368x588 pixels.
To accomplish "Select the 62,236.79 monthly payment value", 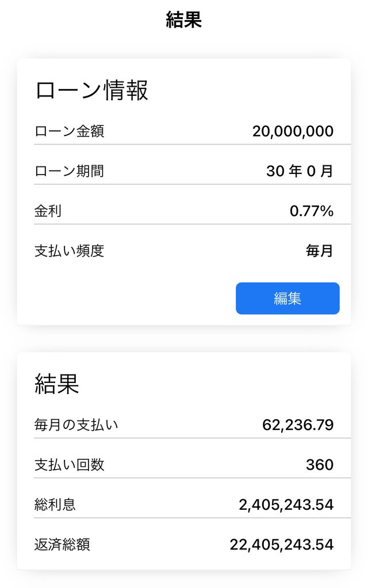I will [298, 425].
